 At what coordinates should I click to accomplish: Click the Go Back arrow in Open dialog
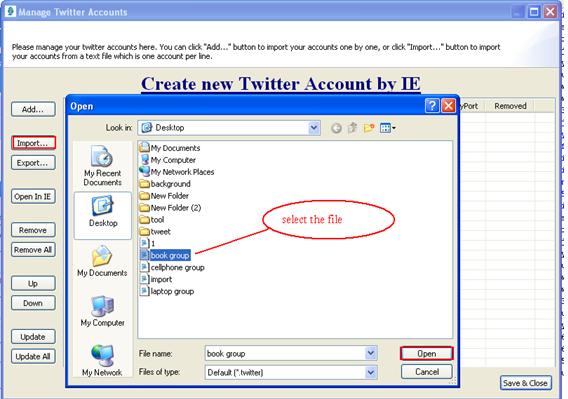pyautogui.click(x=336, y=128)
